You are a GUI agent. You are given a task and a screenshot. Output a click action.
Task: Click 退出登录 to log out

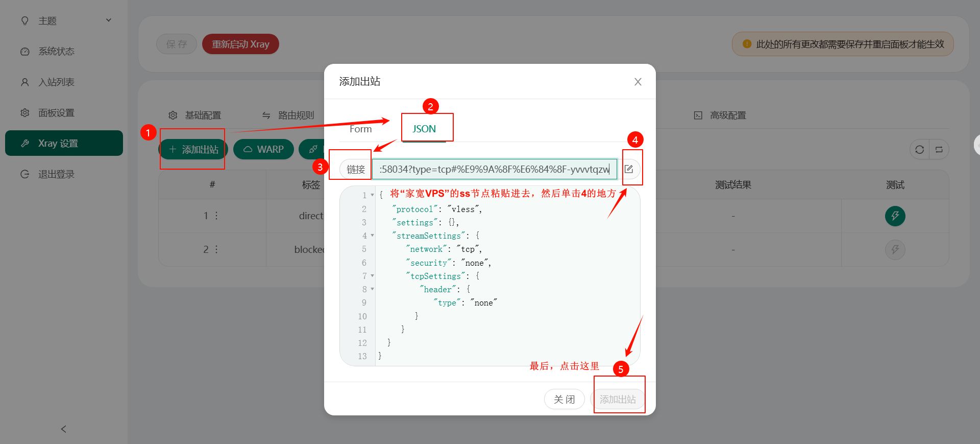click(x=64, y=174)
